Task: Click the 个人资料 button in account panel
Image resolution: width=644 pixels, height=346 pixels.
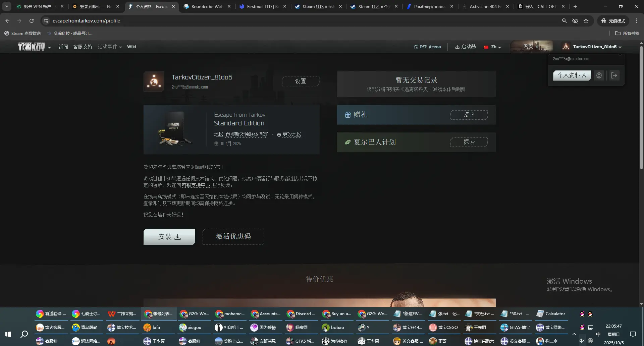Action: (x=572, y=75)
